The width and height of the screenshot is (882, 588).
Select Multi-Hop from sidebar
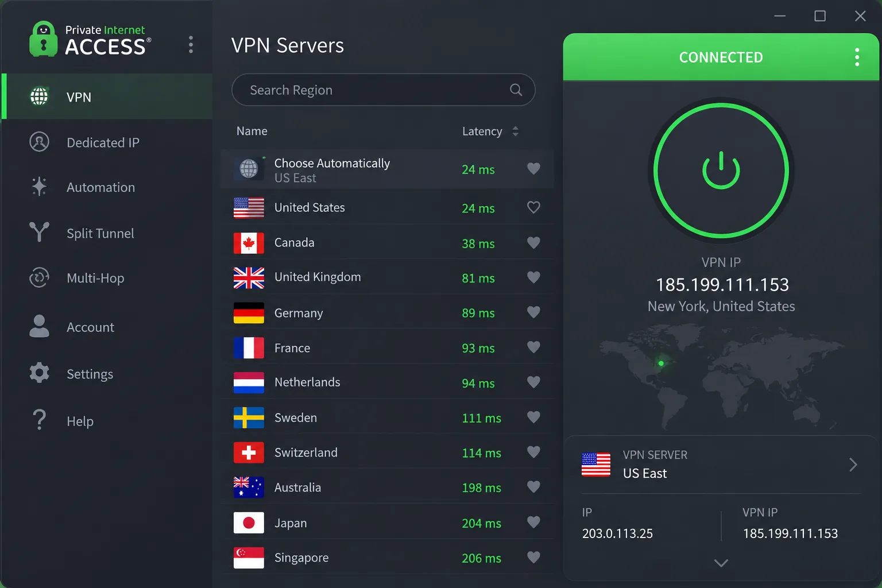coord(107,278)
